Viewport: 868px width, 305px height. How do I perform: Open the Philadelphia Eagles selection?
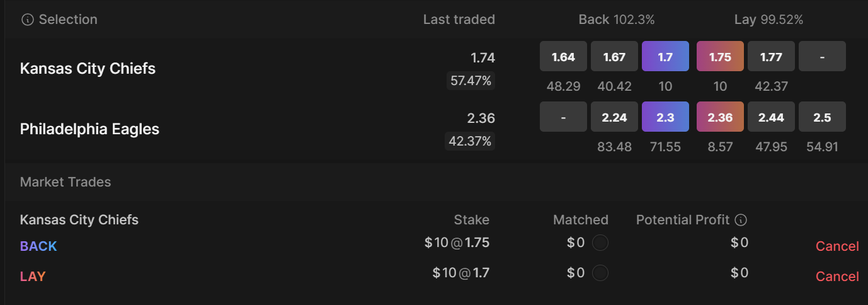(x=89, y=129)
